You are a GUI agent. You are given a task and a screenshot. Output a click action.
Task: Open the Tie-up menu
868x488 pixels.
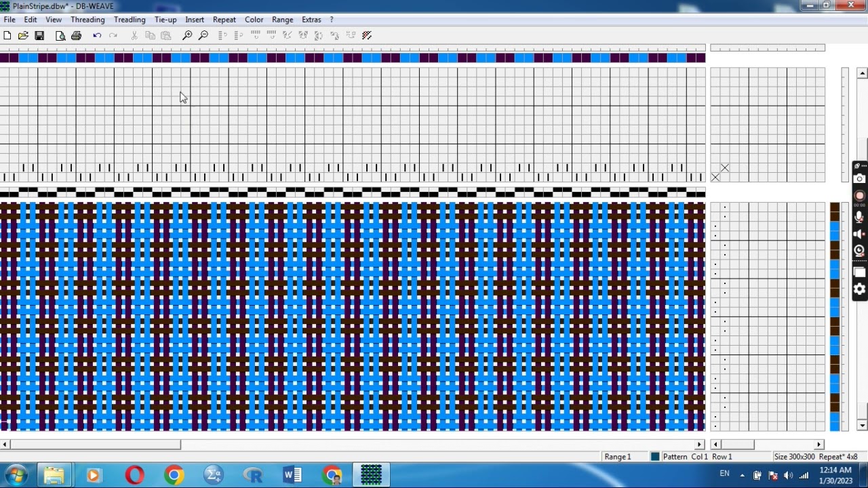(x=165, y=20)
